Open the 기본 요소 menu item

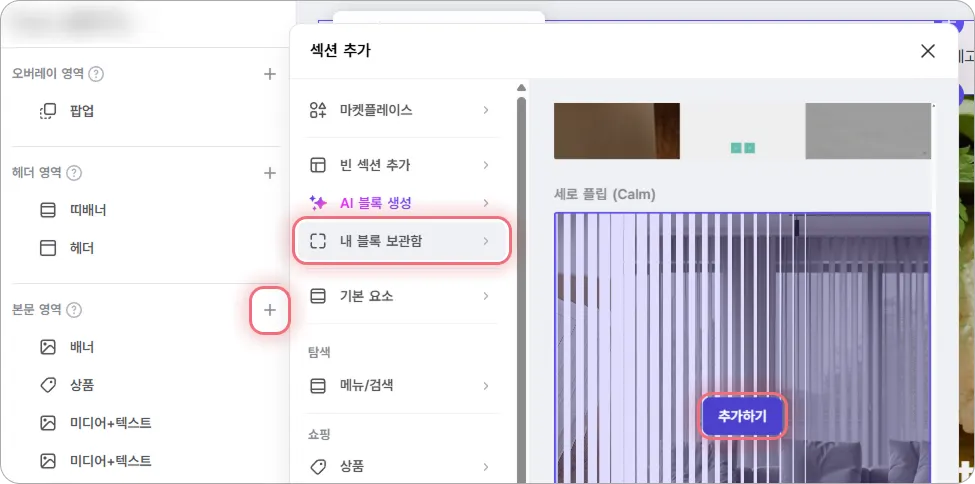coord(402,296)
